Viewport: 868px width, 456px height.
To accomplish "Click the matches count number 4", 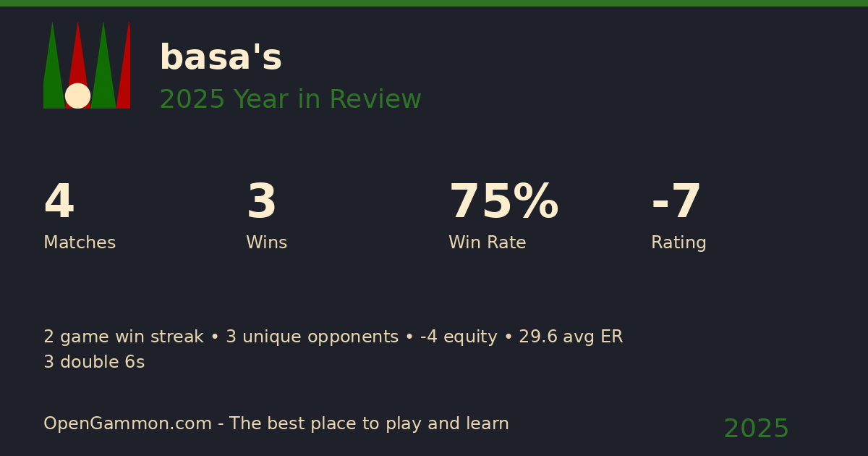I will 59,203.
